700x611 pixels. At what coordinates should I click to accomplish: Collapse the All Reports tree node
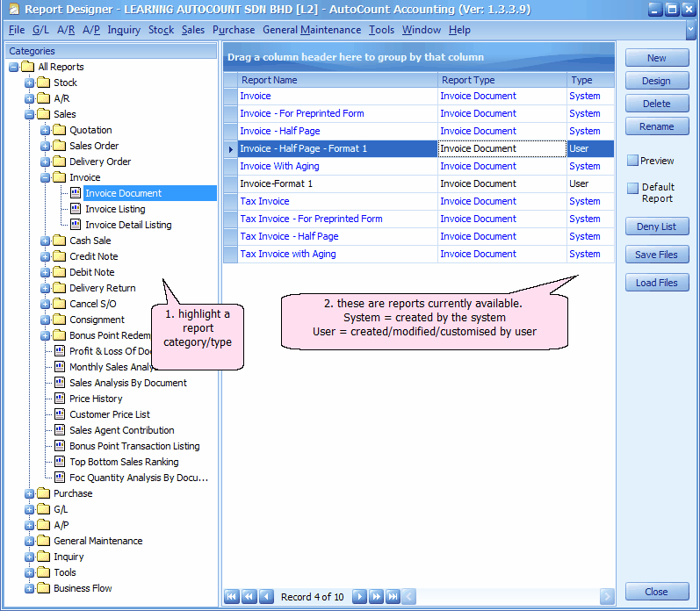(x=14, y=67)
